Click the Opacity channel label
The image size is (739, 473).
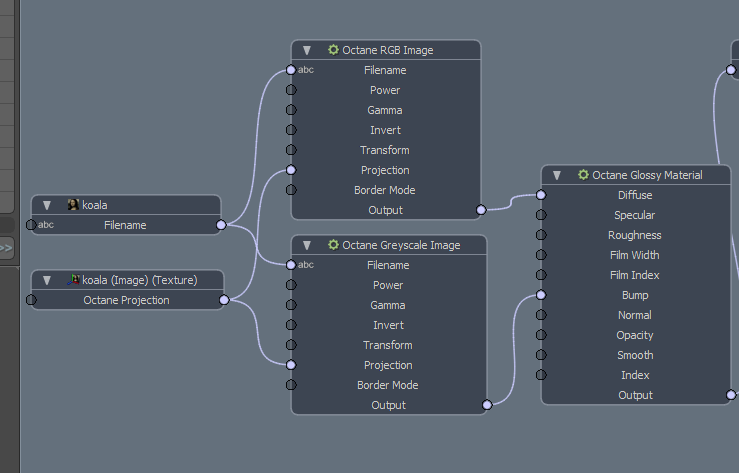coord(635,335)
